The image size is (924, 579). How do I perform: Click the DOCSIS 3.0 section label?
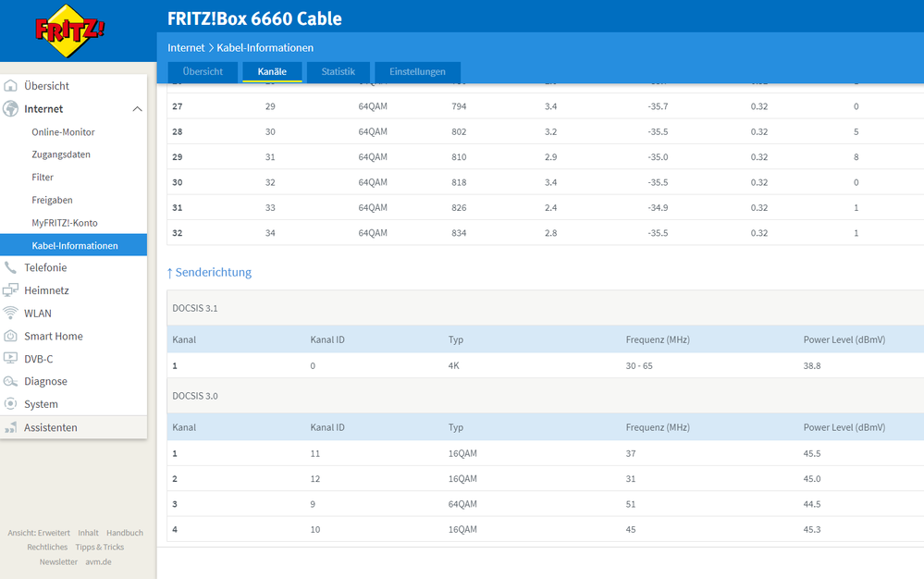pos(195,396)
